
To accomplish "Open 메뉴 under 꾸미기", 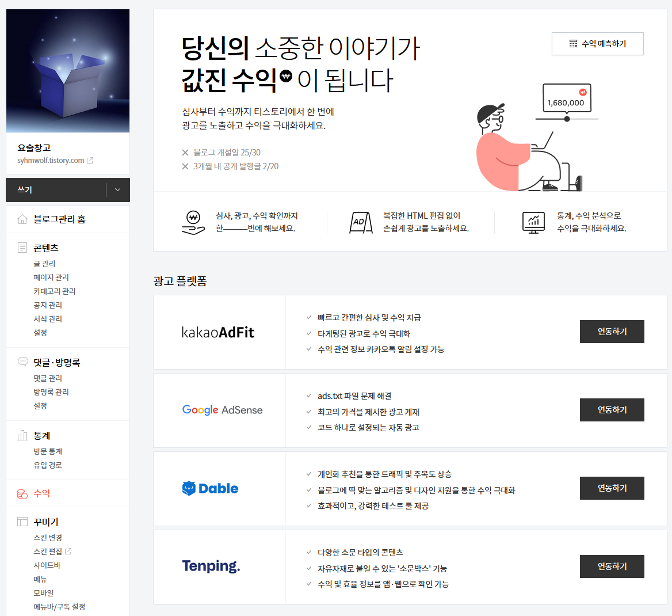I will 40,579.
